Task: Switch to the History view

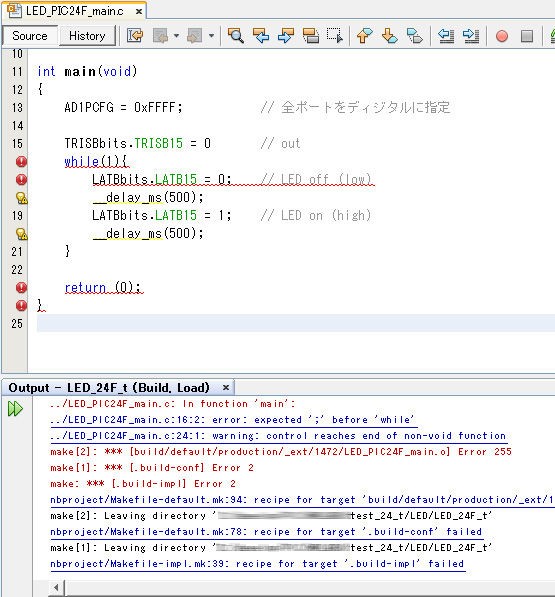Action: click(87, 36)
